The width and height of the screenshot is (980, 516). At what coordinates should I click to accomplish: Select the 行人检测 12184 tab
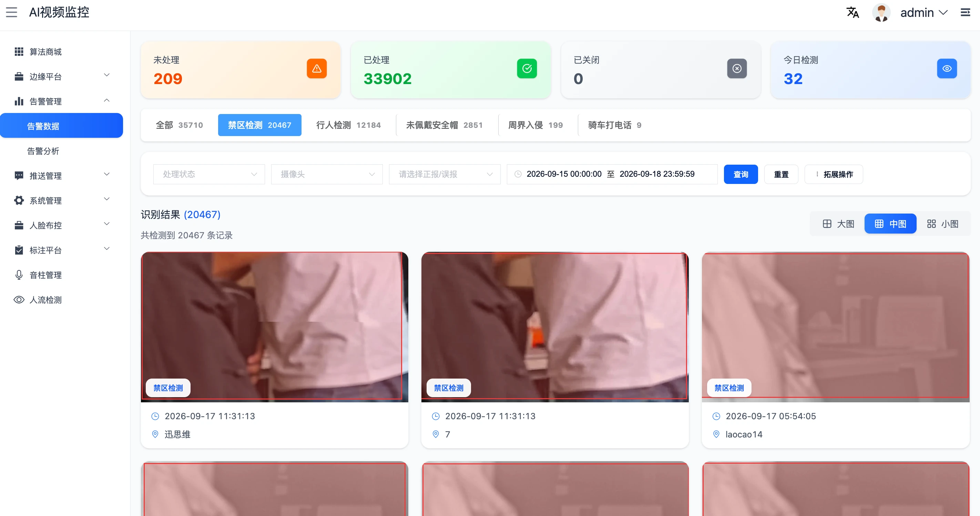pos(348,125)
